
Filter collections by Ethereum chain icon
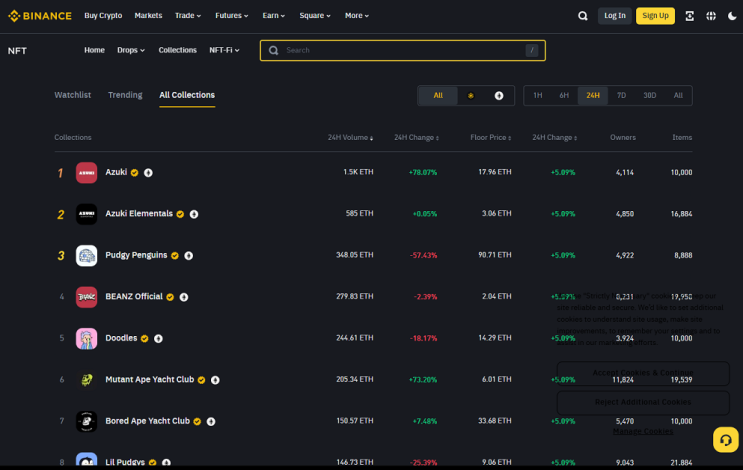tap(499, 96)
